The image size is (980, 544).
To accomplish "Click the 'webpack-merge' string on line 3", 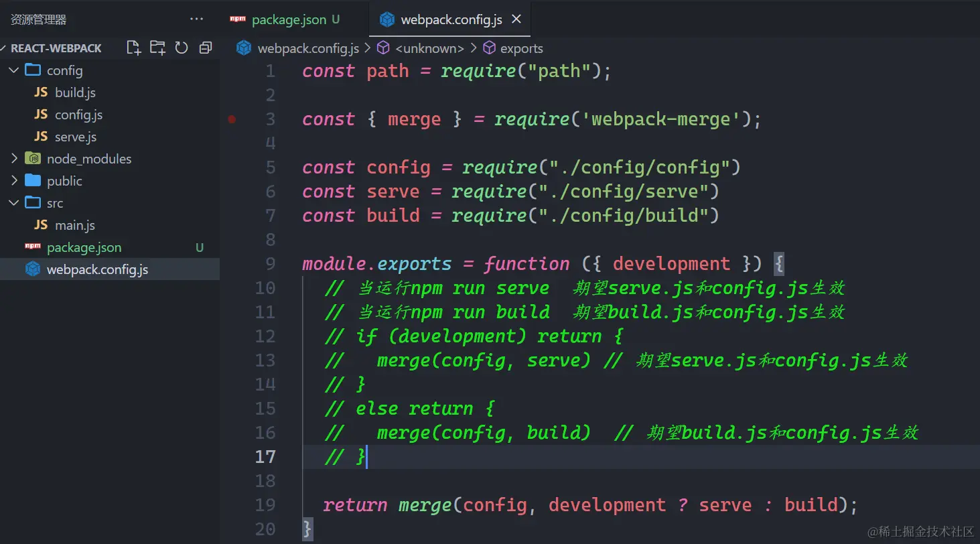I will click(660, 119).
